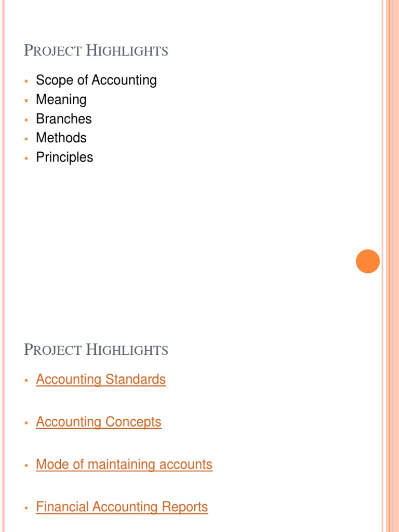The width and height of the screenshot is (399, 532).
Task: Click the Project Highlights heading above Scope of Accounting
Action: coord(96,50)
